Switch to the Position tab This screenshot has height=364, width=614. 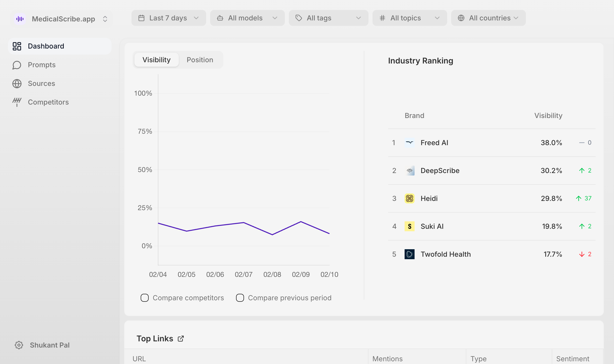200,60
